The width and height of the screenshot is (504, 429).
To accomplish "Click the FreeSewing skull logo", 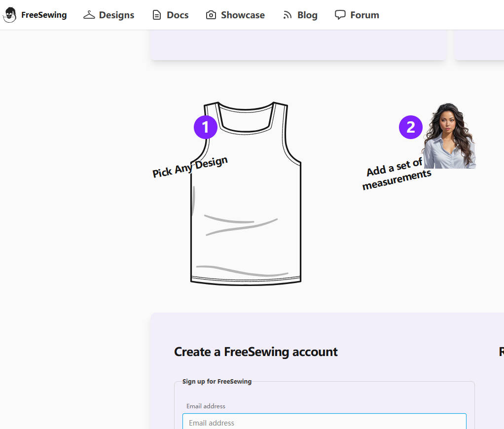I will (x=9, y=15).
